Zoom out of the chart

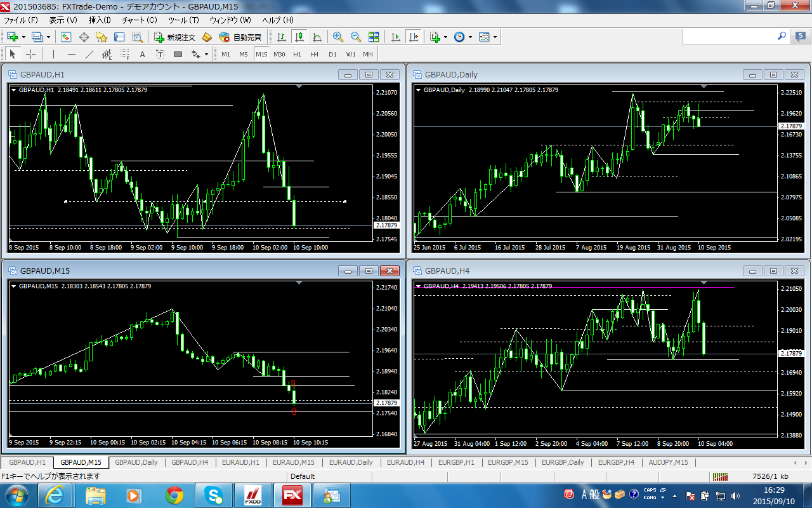355,37
